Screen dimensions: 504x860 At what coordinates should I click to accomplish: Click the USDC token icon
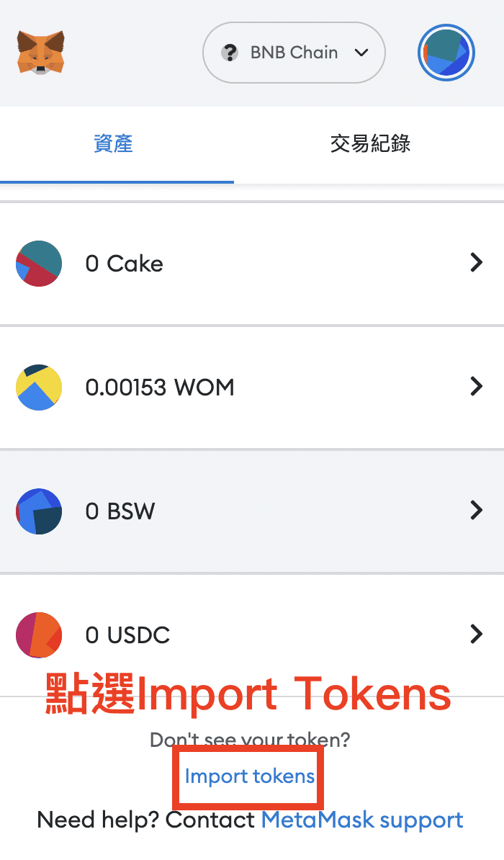(39, 635)
